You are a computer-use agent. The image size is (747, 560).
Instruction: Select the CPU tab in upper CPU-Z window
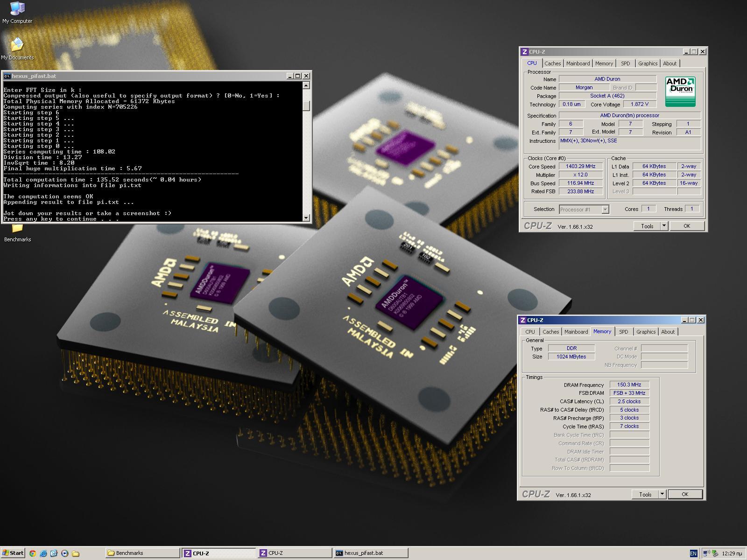pos(532,63)
